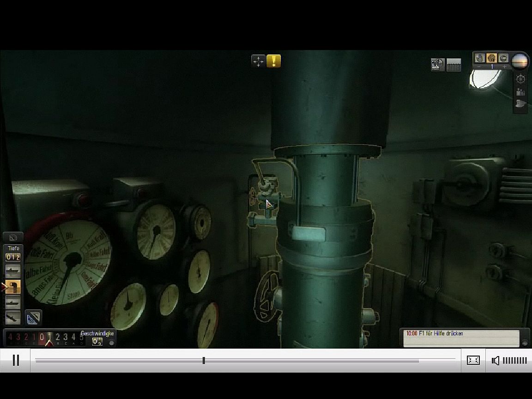Exit fullscreen video mode
532x399 pixels.
click(x=473, y=360)
